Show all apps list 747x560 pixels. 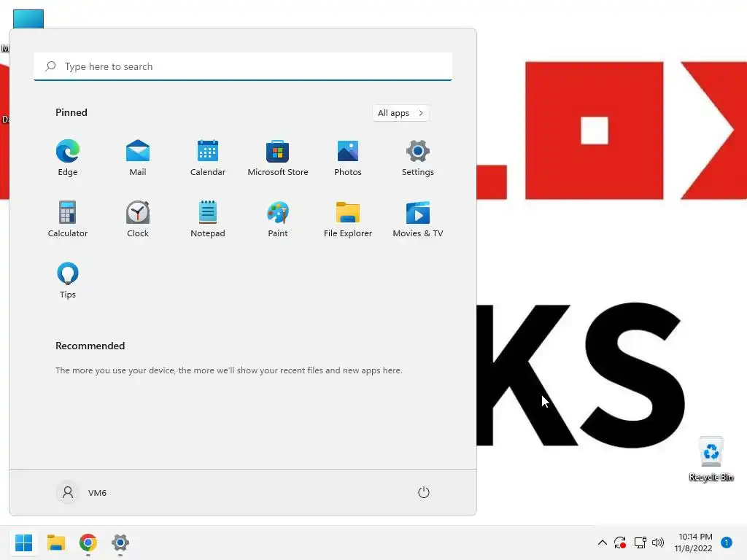(x=400, y=113)
